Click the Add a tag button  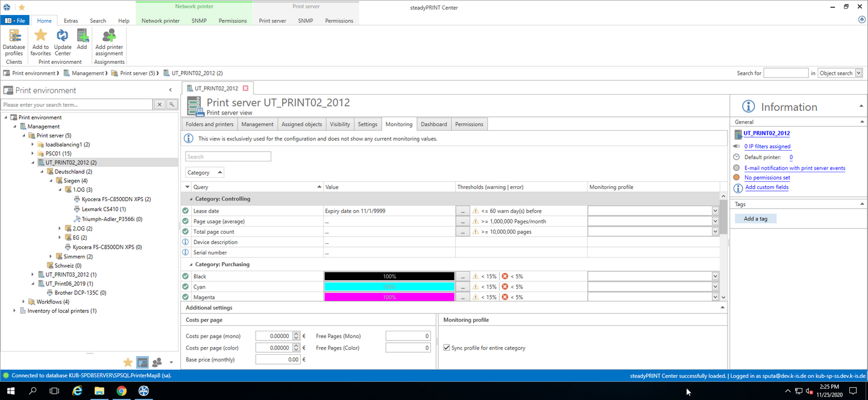pyautogui.click(x=755, y=219)
